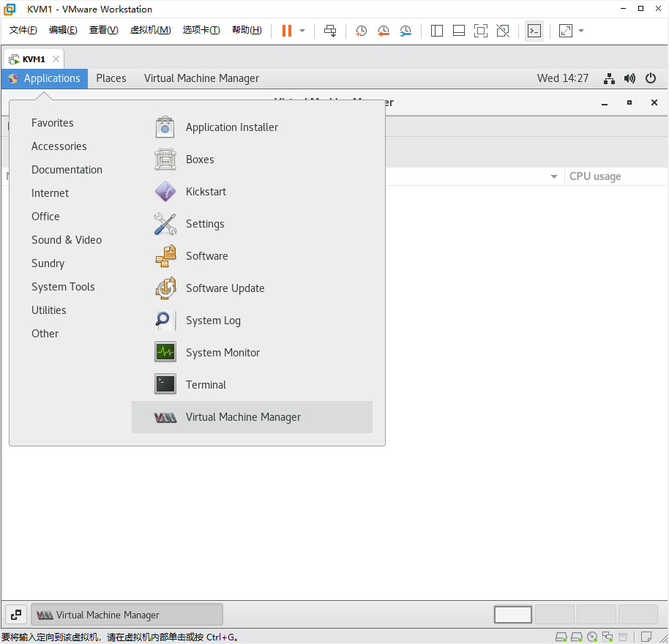This screenshot has width=669, height=644.
Task: Open the 文件(F) menu
Action: [23, 30]
